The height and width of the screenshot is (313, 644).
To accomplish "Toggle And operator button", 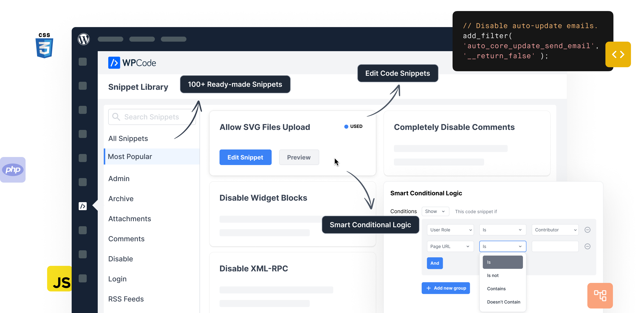I will click(435, 263).
